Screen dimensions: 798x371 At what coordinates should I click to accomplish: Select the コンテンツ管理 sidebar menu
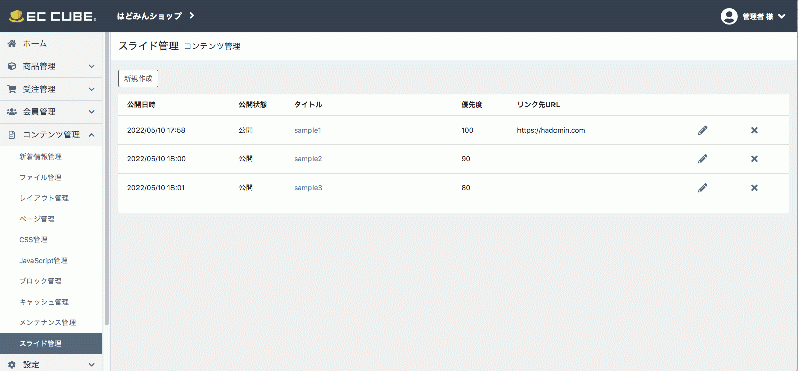click(51, 135)
